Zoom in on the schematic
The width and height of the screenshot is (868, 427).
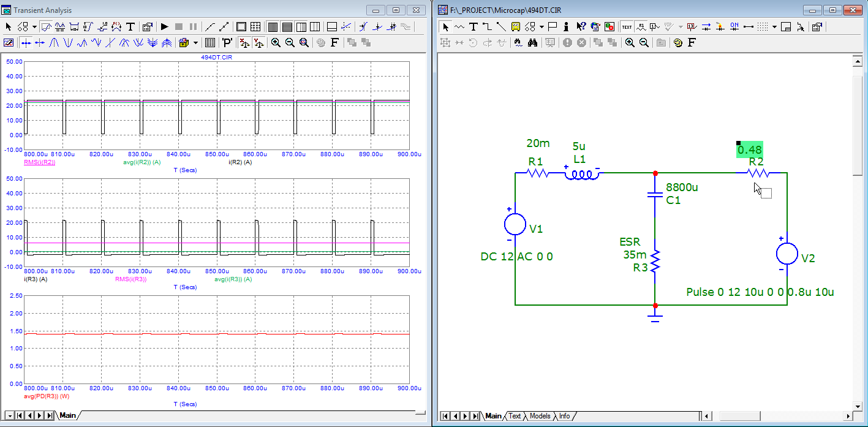630,43
